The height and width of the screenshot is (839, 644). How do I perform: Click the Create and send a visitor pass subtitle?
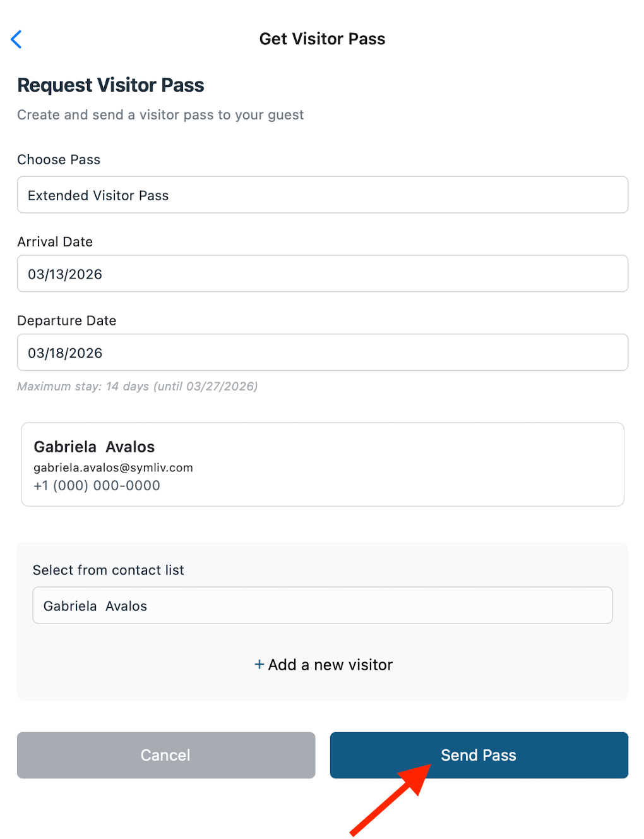(x=160, y=115)
